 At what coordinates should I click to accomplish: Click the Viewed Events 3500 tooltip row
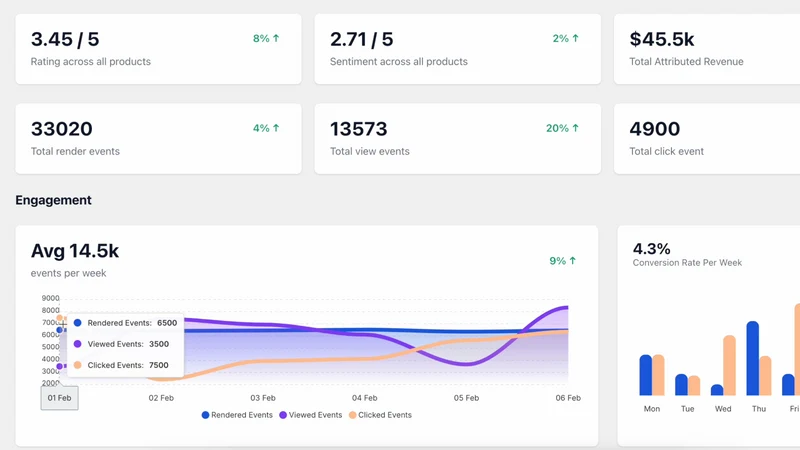[x=121, y=344]
